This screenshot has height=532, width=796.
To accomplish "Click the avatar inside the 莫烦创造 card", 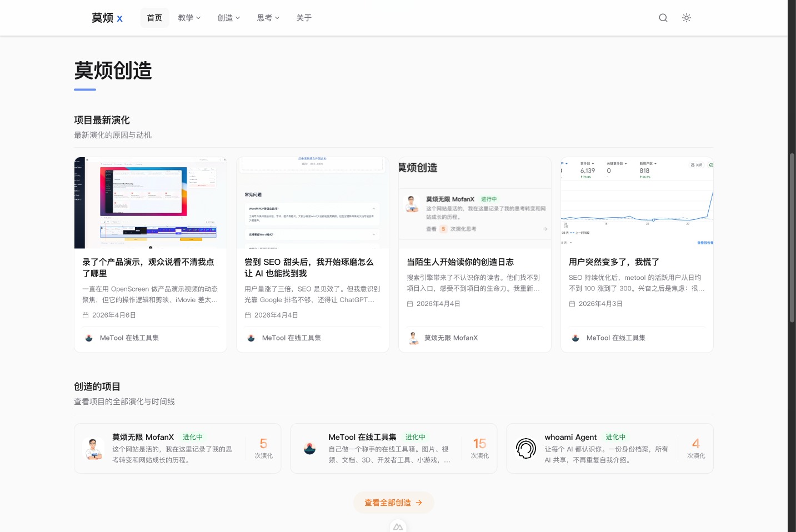I will [x=412, y=203].
